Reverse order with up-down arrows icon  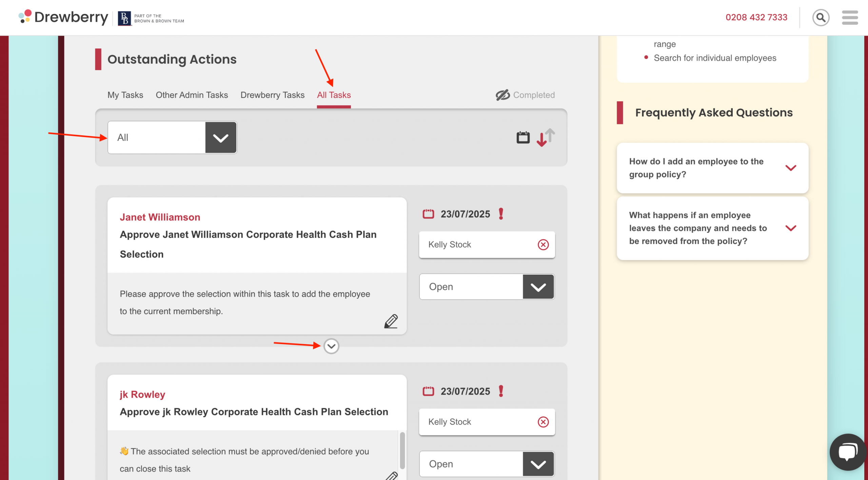[x=546, y=137]
